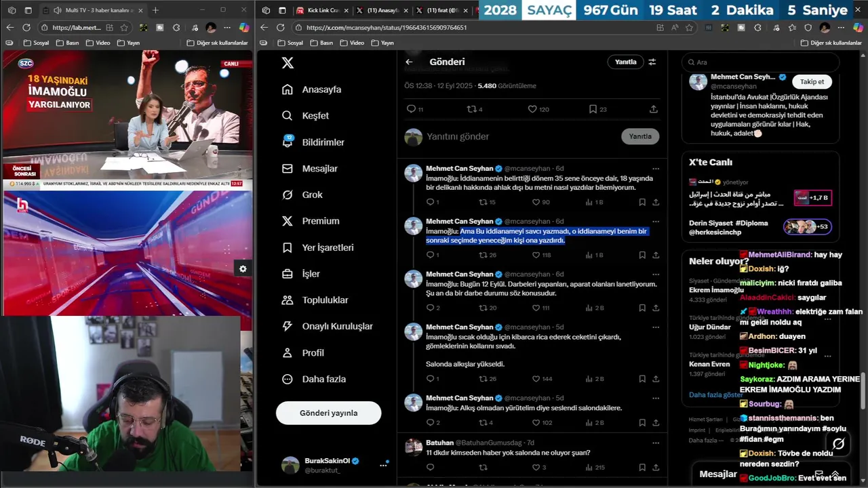868x488 pixels.
Task: Open the BurakSakinOl account switcher
Action: [334, 465]
